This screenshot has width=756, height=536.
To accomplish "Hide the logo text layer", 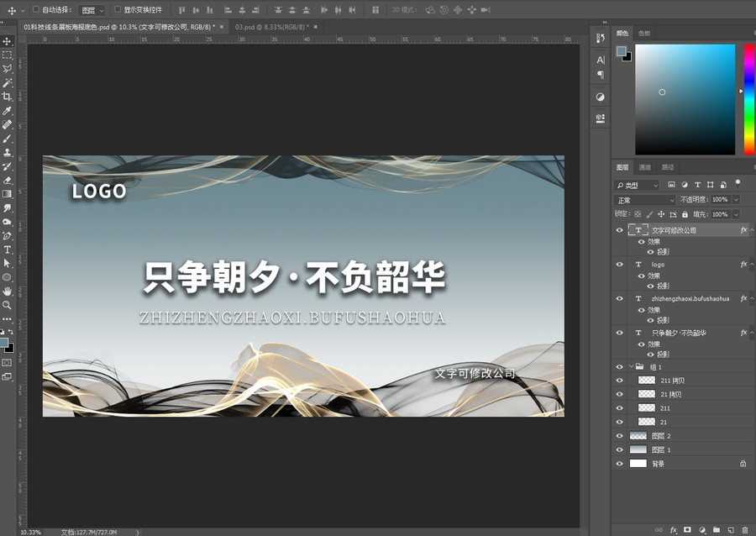I will click(620, 264).
